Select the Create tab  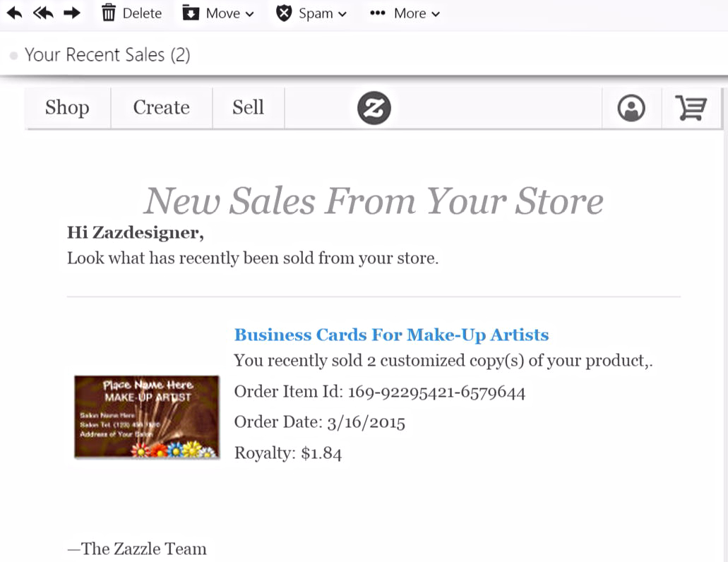pos(162,107)
